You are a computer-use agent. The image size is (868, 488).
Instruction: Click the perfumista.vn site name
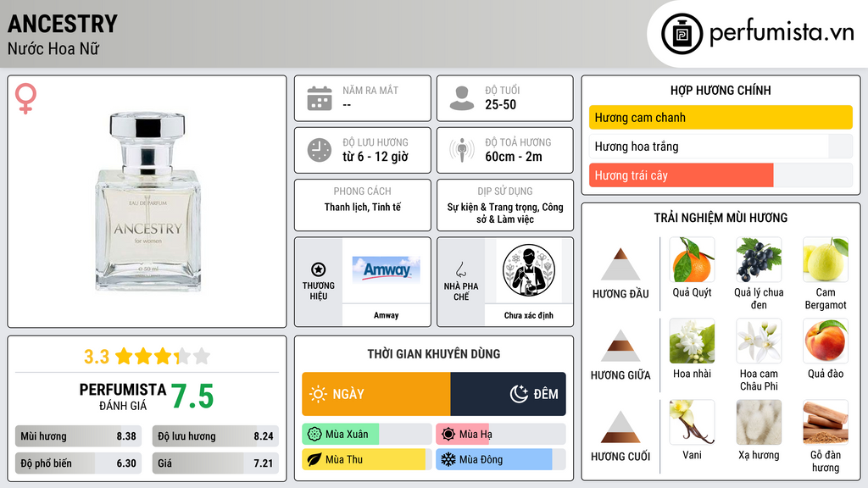782,32
